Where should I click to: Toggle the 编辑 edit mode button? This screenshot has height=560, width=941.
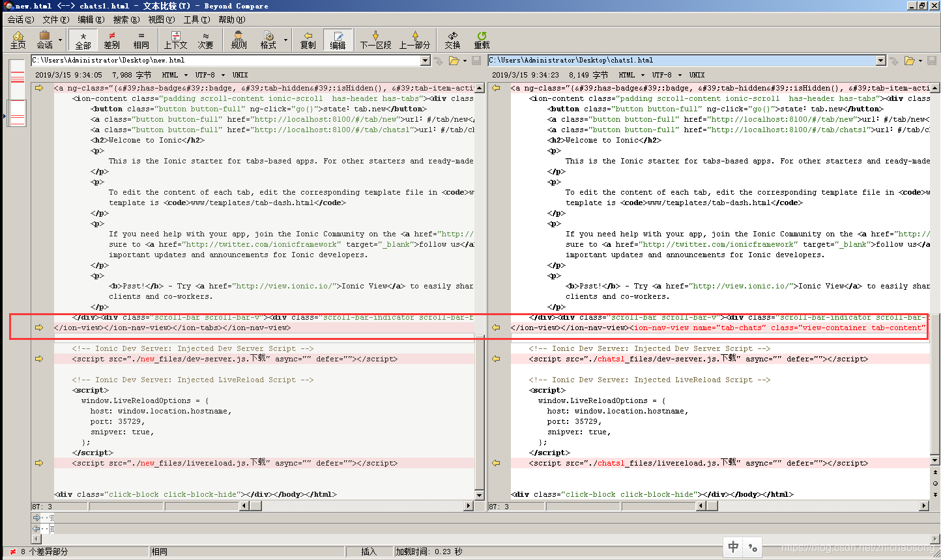point(338,40)
